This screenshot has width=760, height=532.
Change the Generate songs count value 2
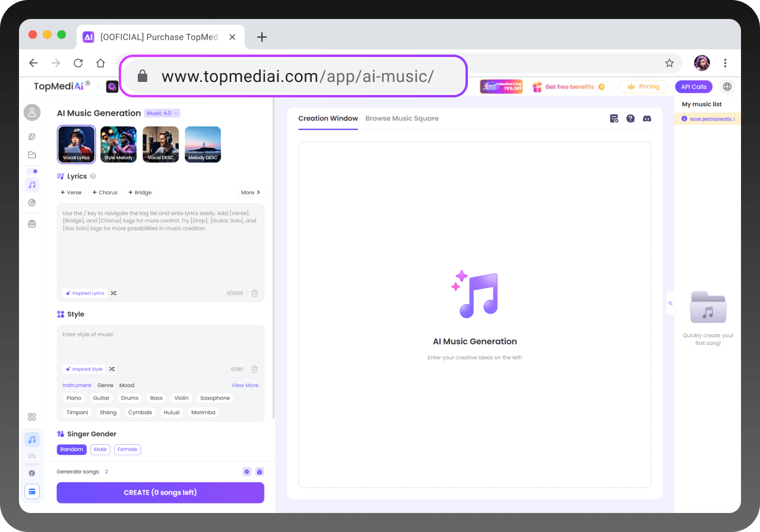pyautogui.click(x=106, y=471)
